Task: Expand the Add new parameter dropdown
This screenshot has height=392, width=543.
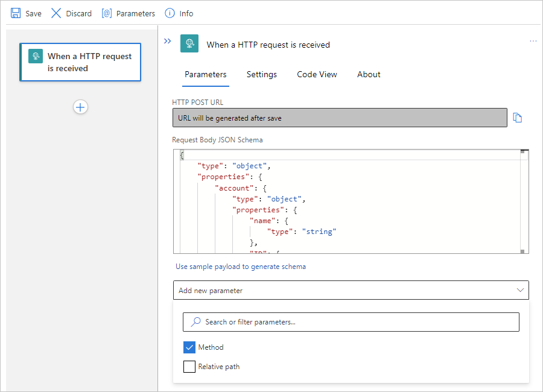Action: tap(351, 290)
